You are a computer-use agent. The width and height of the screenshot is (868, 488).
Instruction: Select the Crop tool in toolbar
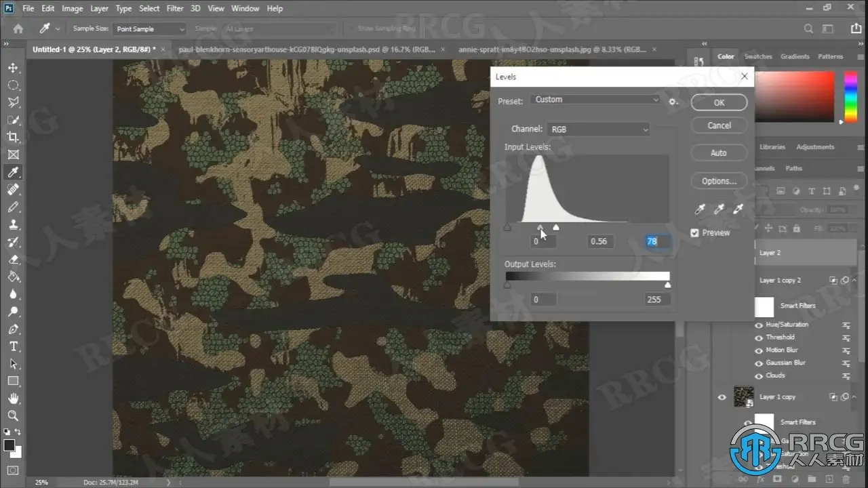click(13, 138)
